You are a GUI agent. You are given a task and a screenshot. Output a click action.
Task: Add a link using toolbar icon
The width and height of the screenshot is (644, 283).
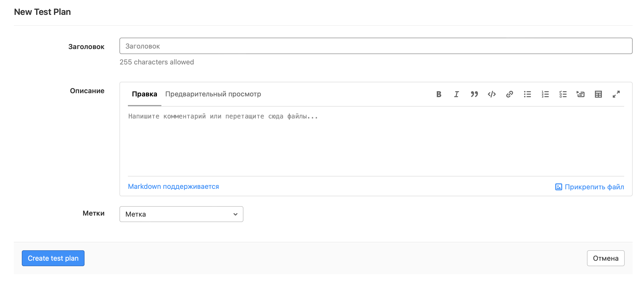click(509, 94)
